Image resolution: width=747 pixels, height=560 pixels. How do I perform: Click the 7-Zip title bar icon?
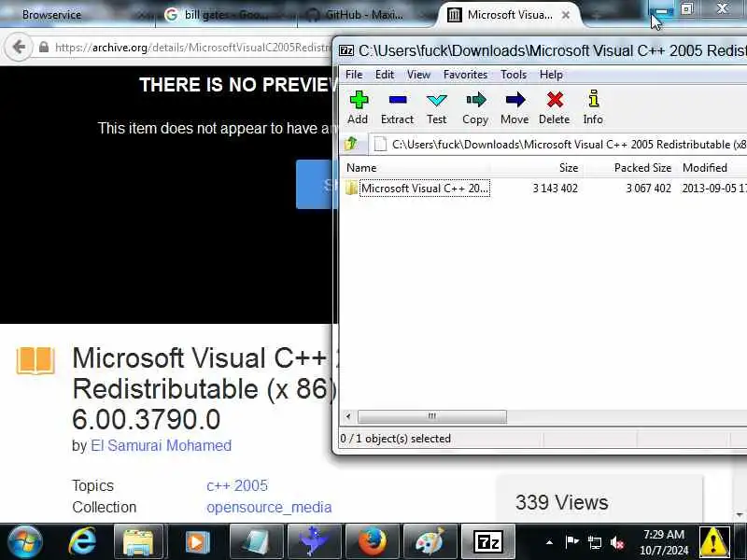[x=346, y=50]
